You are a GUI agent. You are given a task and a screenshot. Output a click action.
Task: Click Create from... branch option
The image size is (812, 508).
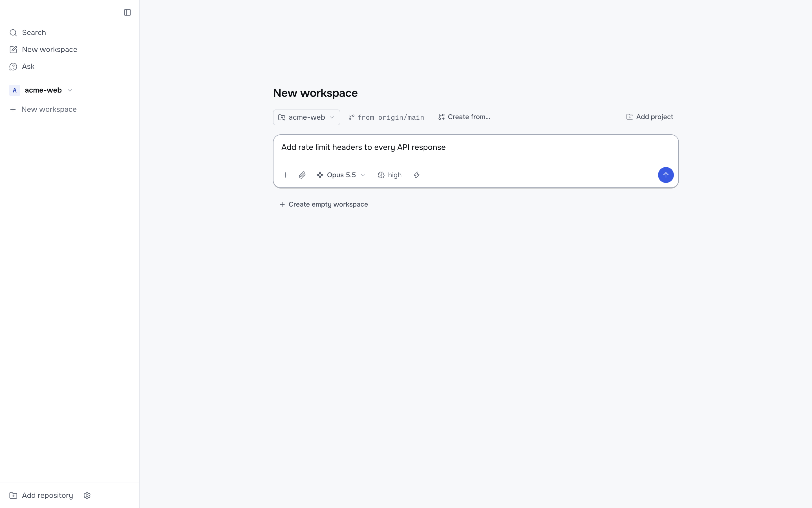tap(464, 117)
